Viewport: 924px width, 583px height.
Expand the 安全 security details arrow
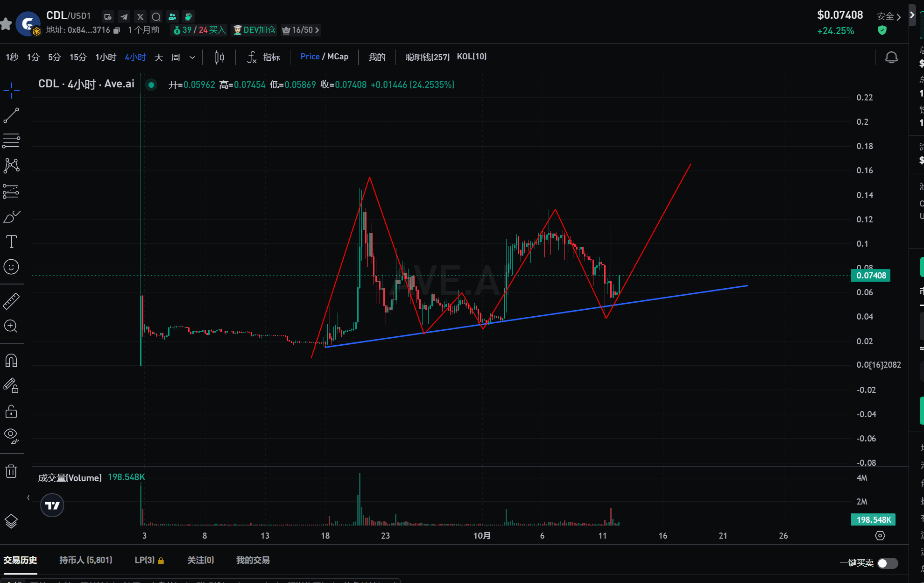point(898,17)
